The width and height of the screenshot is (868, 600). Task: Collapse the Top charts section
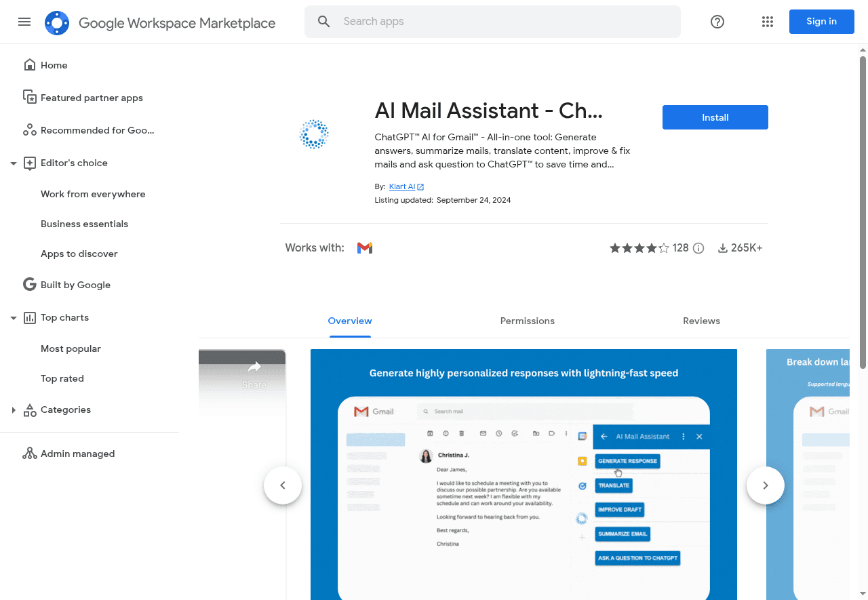point(13,317)
